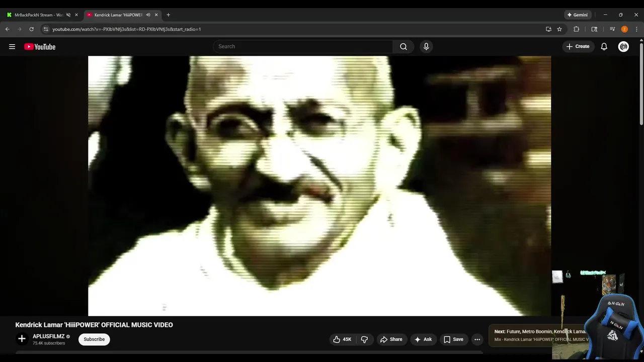Screen dimensions: 644x362
Task: Click the magnifier search button
Action: 404,46
